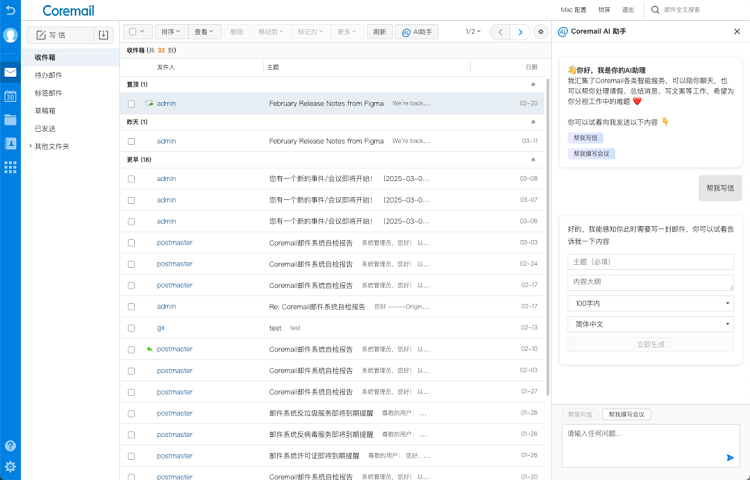The width and height of the screenshot is (750, 480).
Task: Select the 已发送 sent folder
Action: click(45, 128)
